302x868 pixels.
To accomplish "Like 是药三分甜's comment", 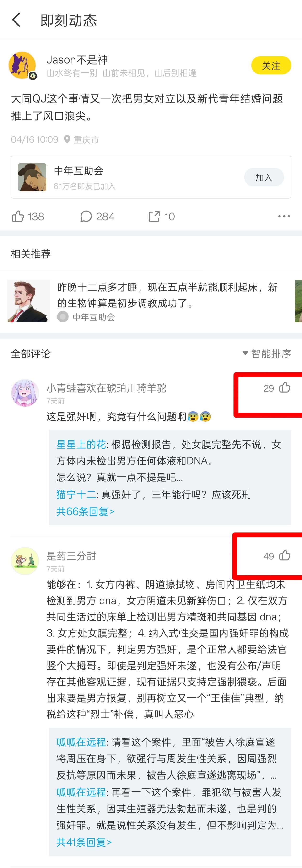I will tap(285, 555).
